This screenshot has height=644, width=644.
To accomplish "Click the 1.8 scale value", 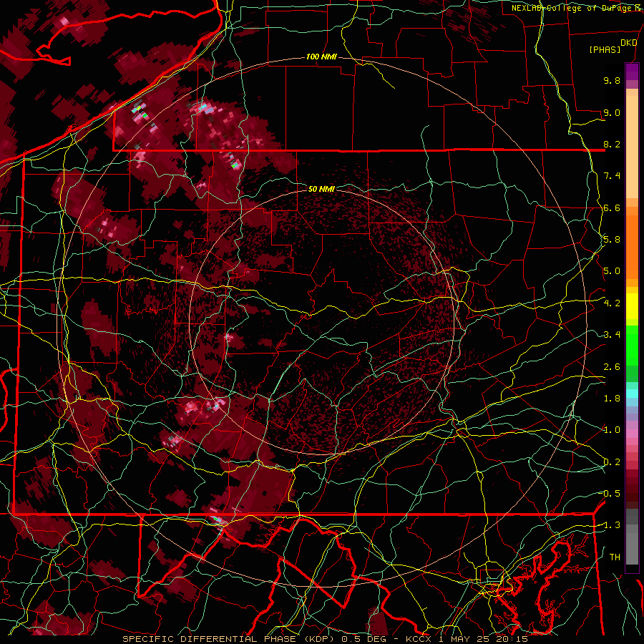I will (612, 399).
